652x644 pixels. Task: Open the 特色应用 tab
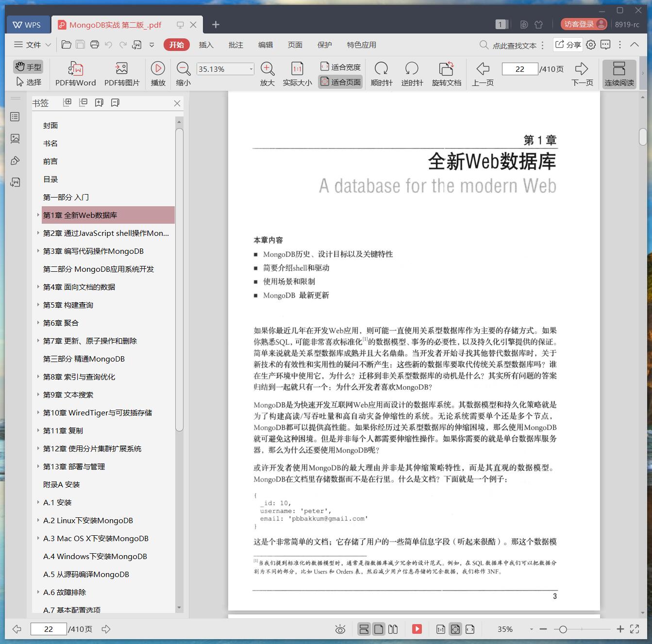click(x=361, y=45)
